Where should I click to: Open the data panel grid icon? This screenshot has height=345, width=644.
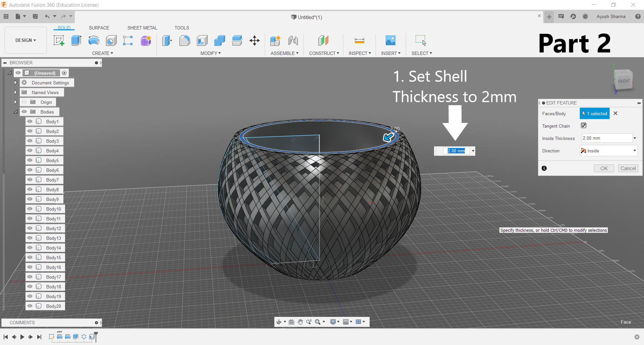[x=6, y=16]
